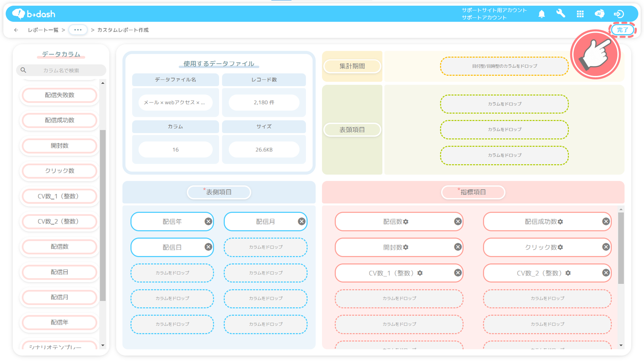Remove 配信日 from 表側項目

[x=208, y=247]
